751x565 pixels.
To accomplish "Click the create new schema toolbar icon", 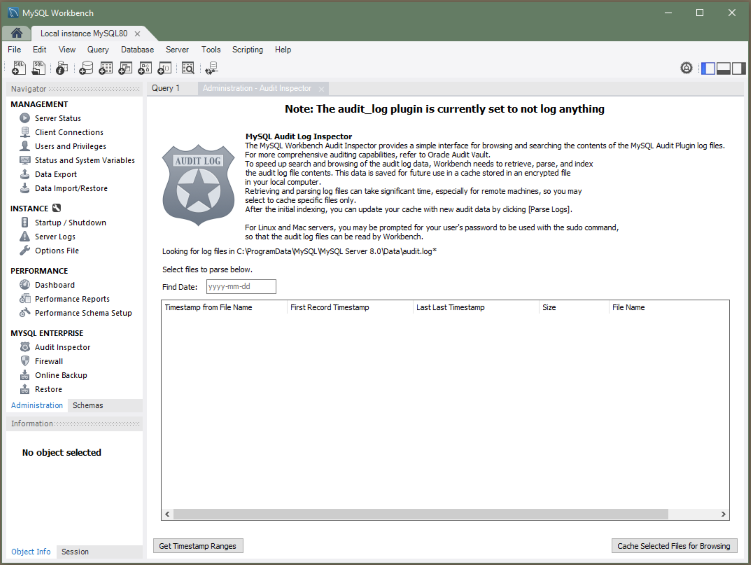I will tap(86, 68).
